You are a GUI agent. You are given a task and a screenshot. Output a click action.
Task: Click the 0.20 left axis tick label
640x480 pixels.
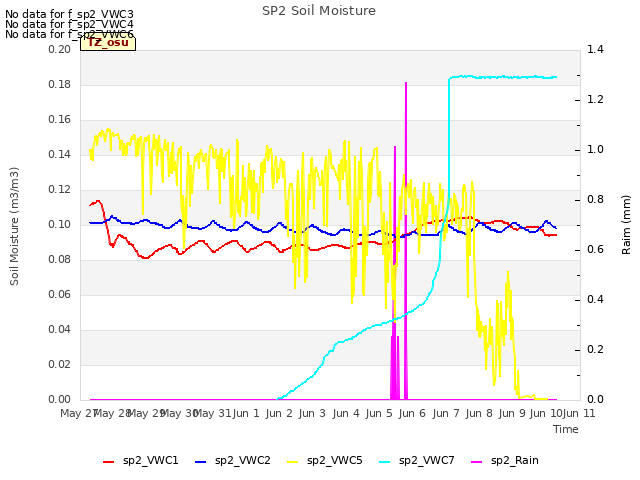pyautogui.click(x=59, y=49)
